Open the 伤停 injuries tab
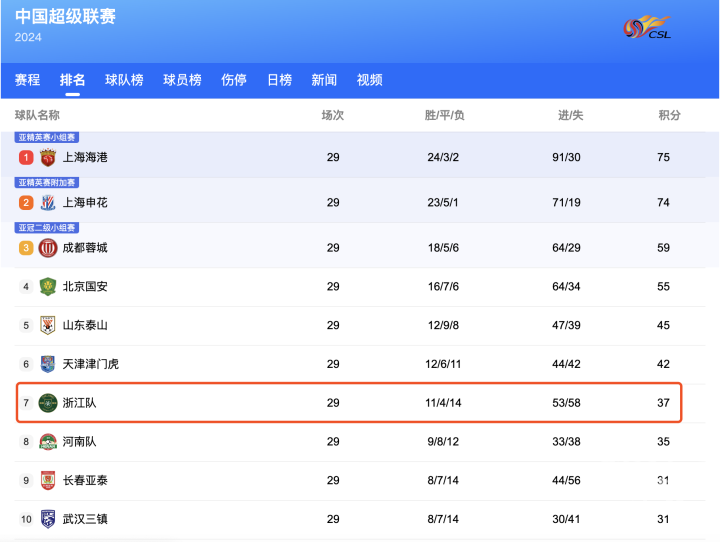Image resolution: width=720 pixels, height=542 pixels. point(234,80)
